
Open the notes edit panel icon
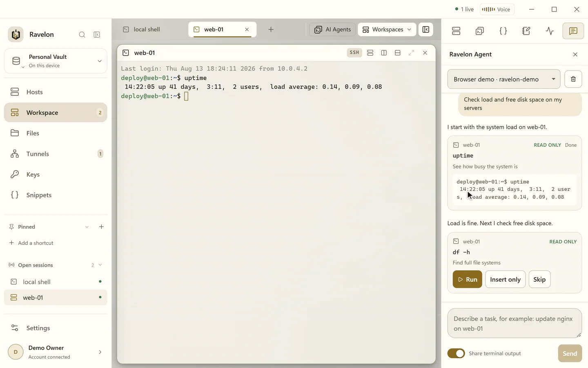pyautogui.click(x=526, y=31)
